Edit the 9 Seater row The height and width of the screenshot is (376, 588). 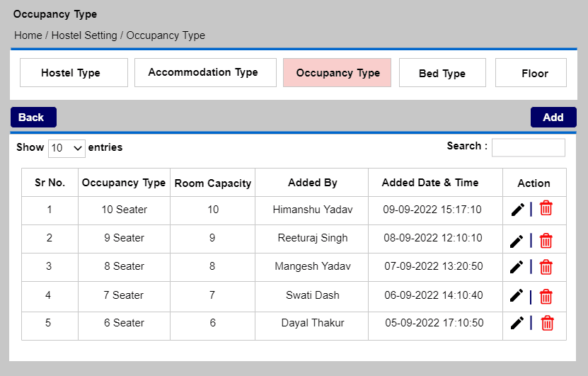517,241
